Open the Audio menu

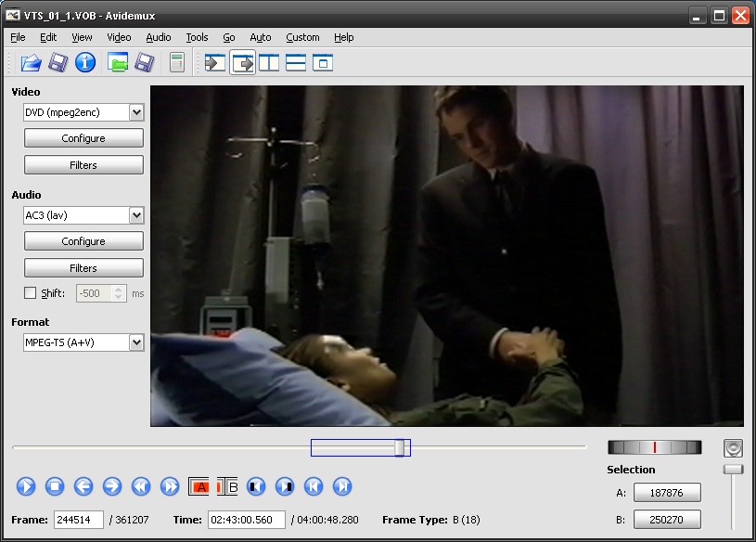159,37
